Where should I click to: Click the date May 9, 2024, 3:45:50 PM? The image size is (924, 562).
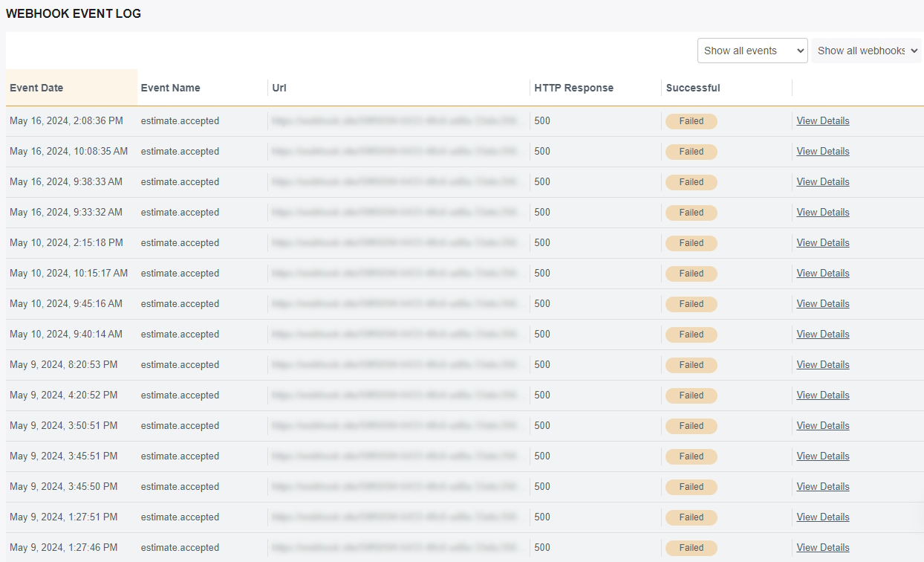click(x=63, y=487)
